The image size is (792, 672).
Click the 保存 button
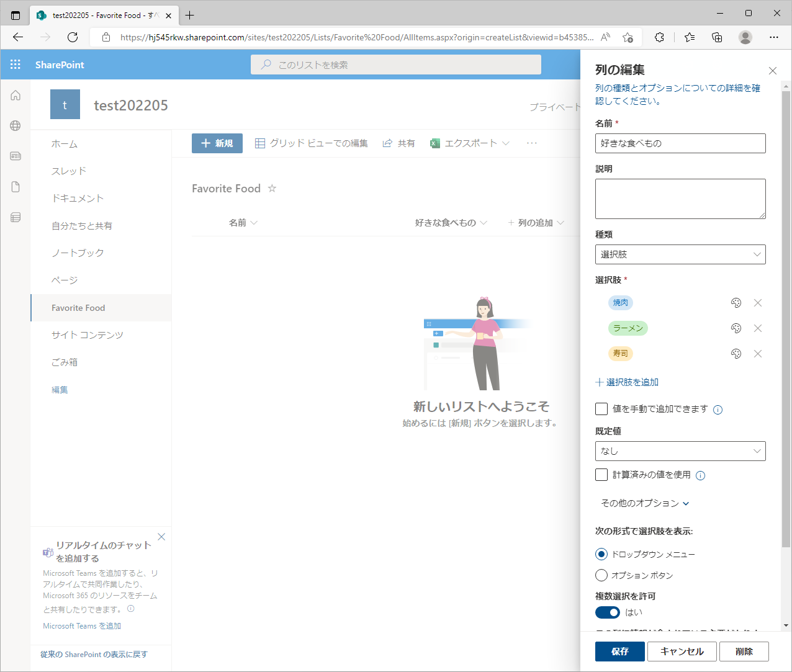(x=620, y=652)
